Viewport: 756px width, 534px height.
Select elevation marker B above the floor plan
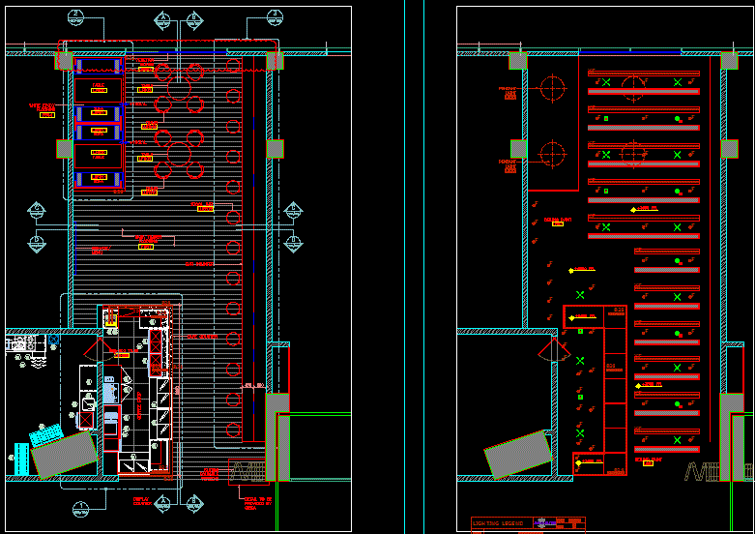tap(194, 19)
